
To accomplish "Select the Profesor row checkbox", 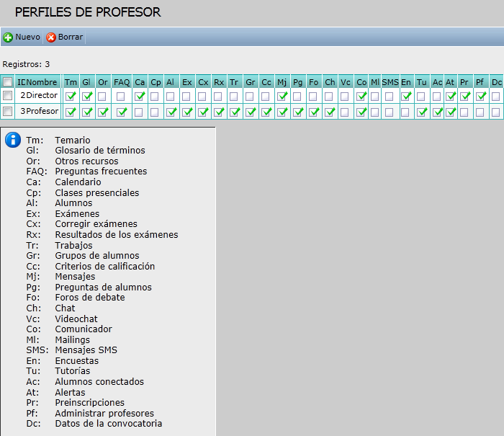I will pyautogui.click(x=8, y=111).
